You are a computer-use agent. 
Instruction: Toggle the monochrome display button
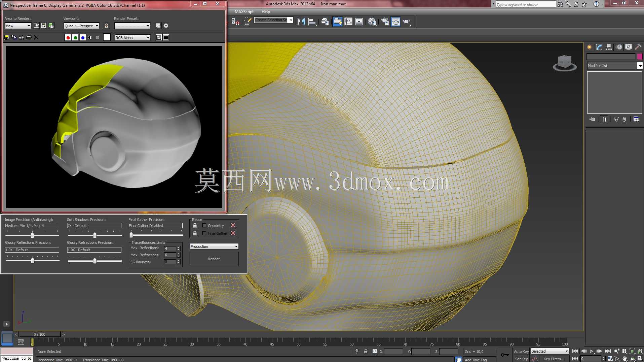97,37
